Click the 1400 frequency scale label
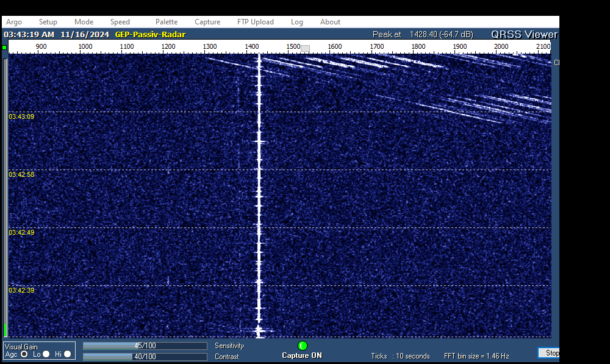This screenshot has height=364, width=610. coord(252,46)
